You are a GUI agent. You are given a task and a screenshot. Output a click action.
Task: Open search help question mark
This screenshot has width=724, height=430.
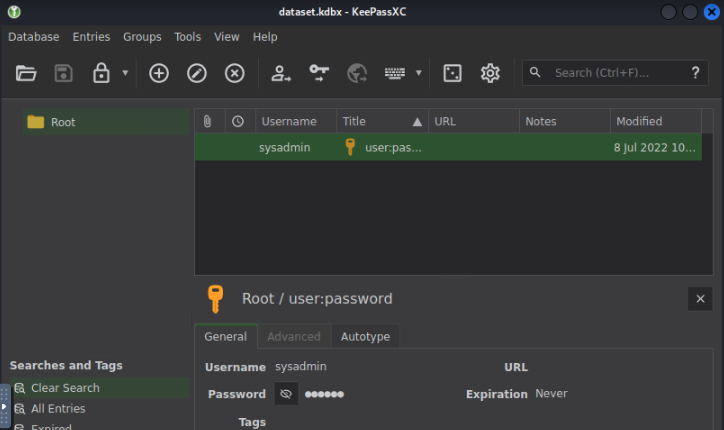point(695,73)
